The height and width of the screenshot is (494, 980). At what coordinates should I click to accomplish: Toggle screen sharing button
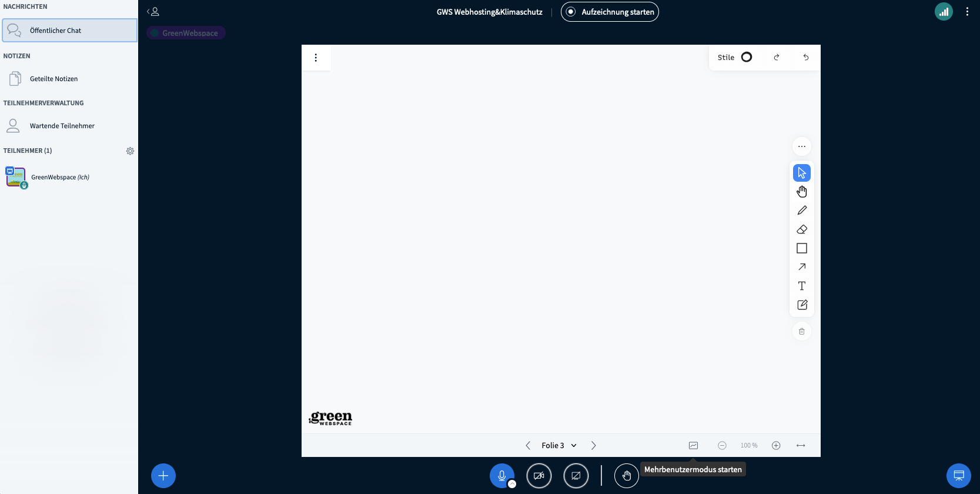coord(576,476)
